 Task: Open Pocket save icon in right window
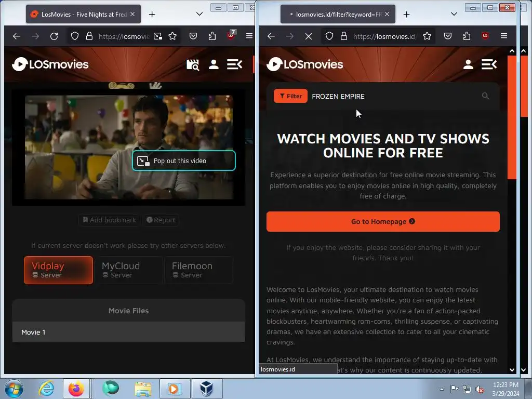pos(447,36)
